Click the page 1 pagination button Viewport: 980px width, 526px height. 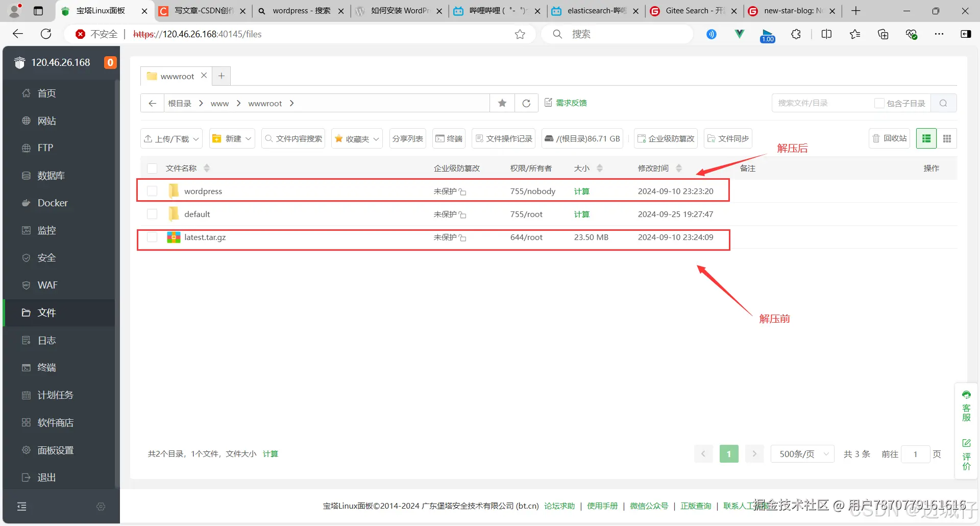[729, 454]
